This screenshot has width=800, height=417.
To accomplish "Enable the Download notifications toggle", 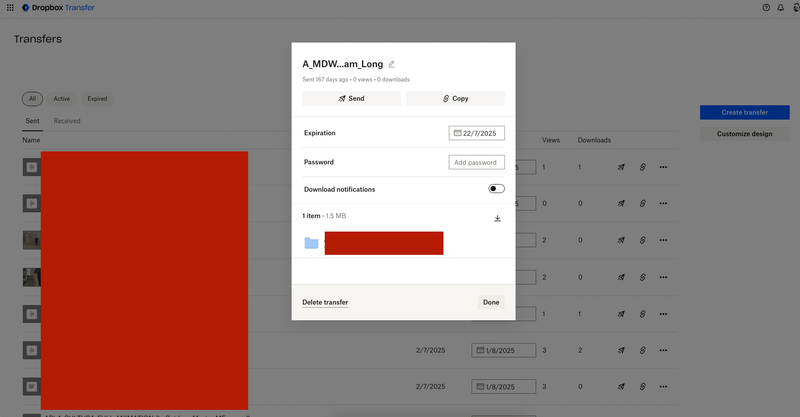I will pyautogui.click(x=496, y=189).
